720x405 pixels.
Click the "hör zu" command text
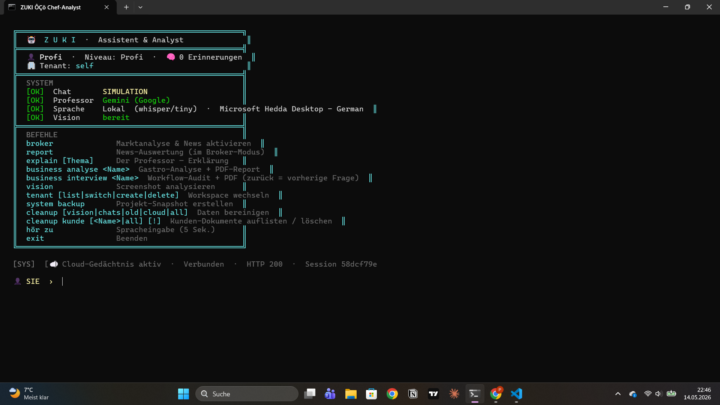click(x=39, y=230)
